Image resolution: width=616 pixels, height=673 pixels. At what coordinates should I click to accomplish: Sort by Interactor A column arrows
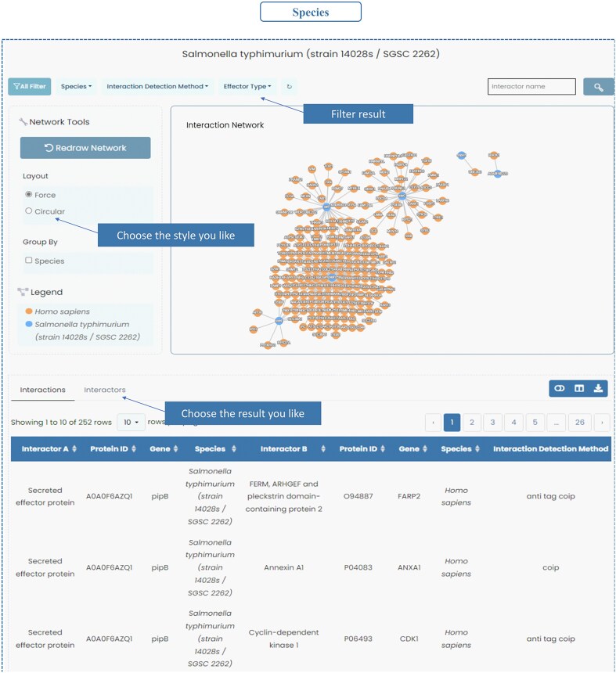pos(74,448)
